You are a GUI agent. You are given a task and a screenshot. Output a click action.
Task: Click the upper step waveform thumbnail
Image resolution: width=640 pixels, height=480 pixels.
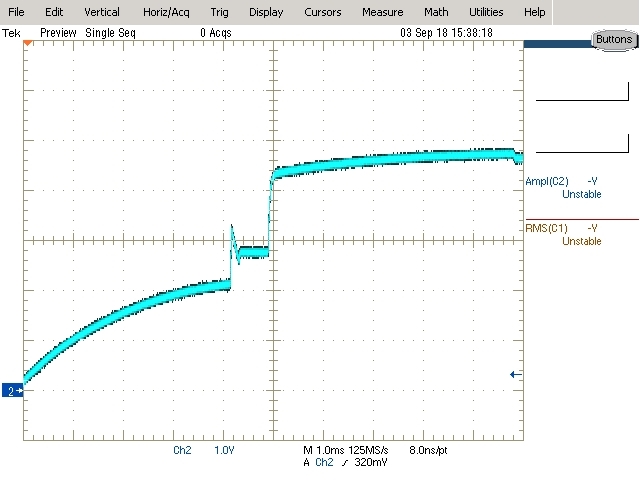[x=582, y=91]
